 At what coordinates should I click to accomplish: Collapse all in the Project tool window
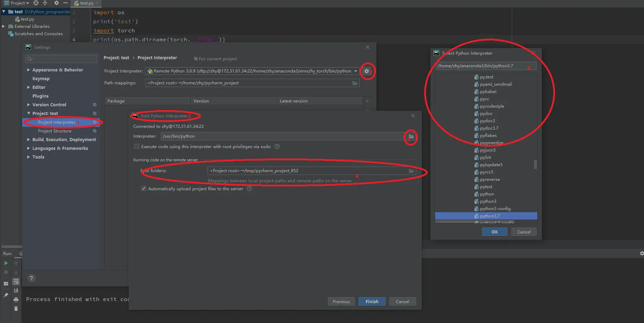(45, 3)
